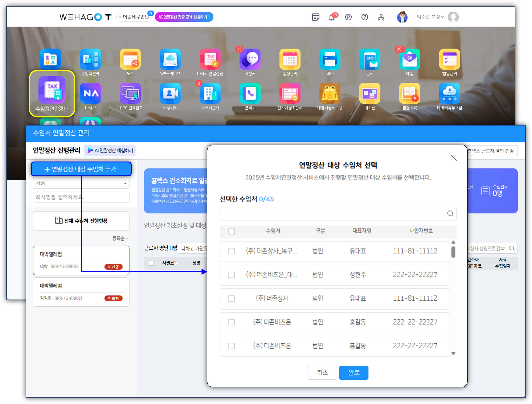This screenshot has width=532, height=404.
Task: Open the 나하고 연말정산 app icon
Action: click(210, 59)
